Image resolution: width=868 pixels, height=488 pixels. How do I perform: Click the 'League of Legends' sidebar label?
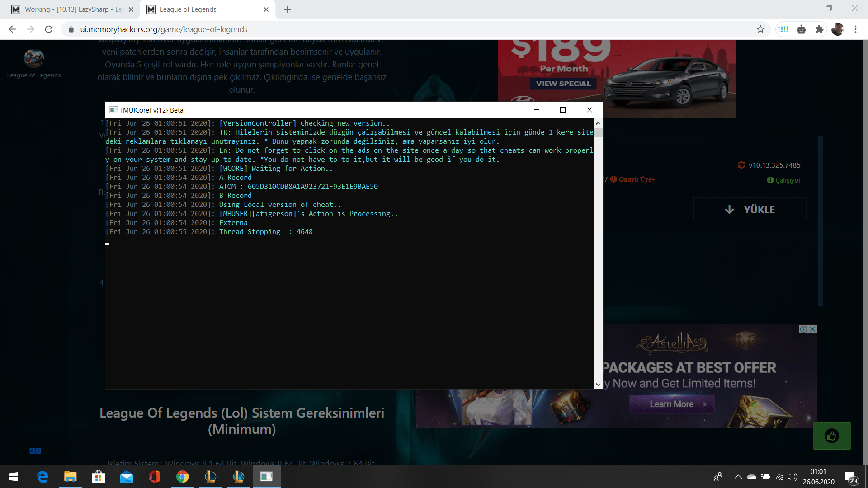tap(34, 75)
